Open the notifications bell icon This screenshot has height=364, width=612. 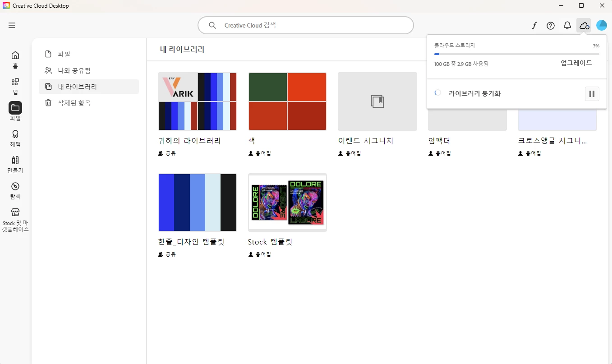coord(567,26)
